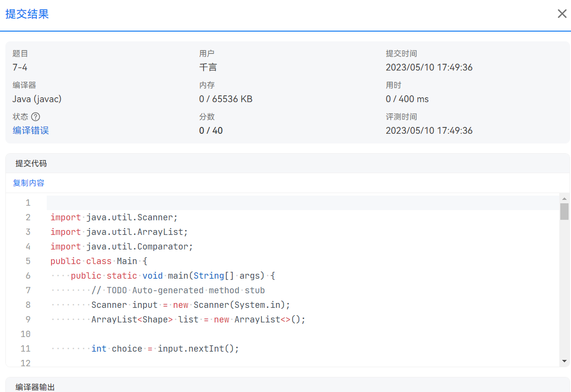Click the import java.util.ArrayList line
Viewport: 571px width, 392px height.
119,232
